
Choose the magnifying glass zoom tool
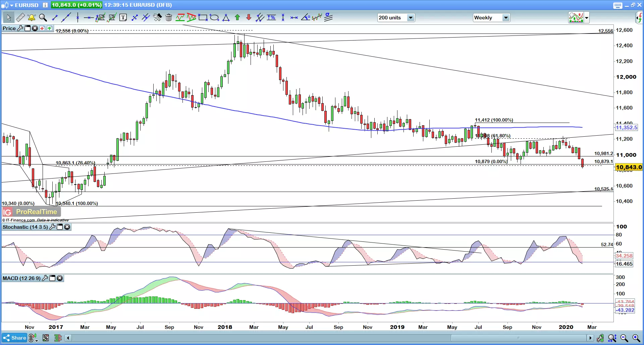(43, 17)
